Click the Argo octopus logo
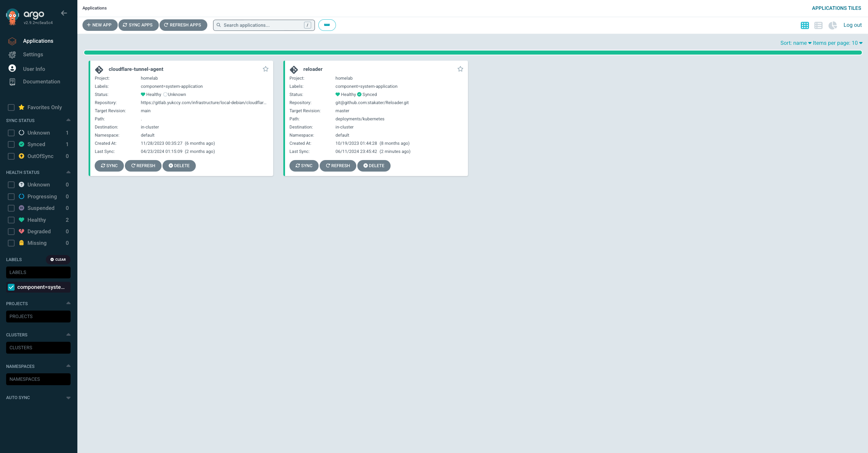 click(x=13, y=17)
